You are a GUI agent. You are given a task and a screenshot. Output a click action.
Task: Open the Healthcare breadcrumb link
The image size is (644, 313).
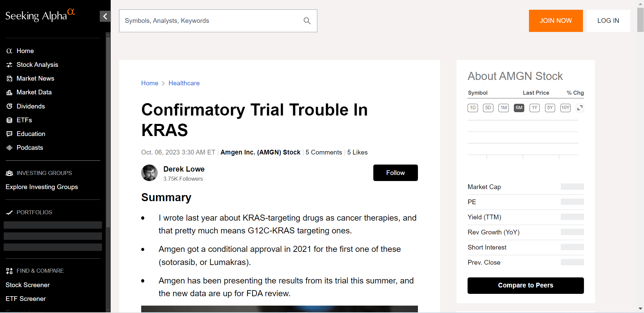tap(184, 83)
